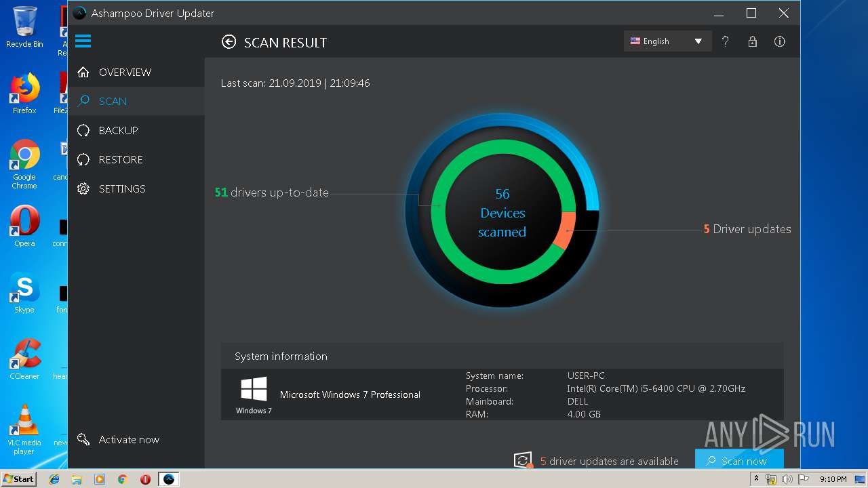Click the magnifier icon beside SCAN
Viewport: 868px width, 488px height.
tap(83, 101)
